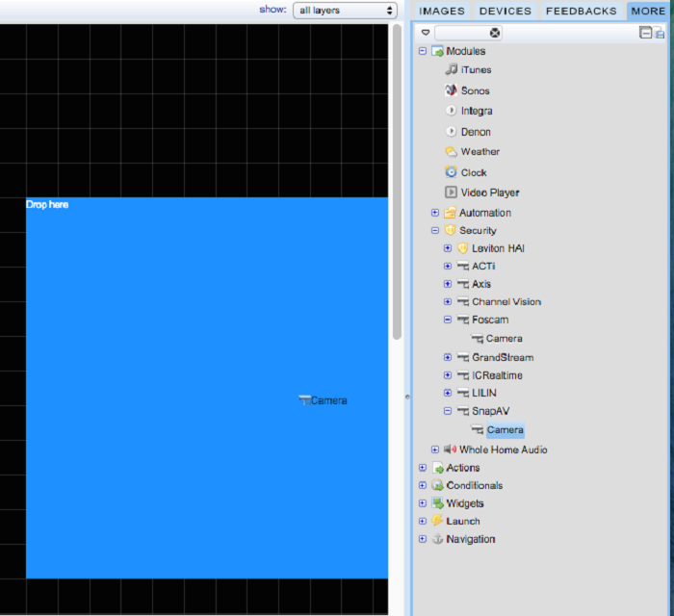The image size is (674, 616).
Task: Click the iTunes music note icon
Action: 451,69
